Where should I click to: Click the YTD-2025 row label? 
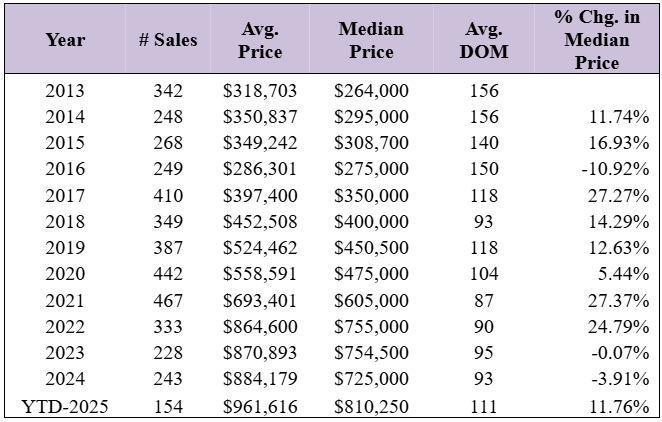pyautogui.click(x=65, y=406)
